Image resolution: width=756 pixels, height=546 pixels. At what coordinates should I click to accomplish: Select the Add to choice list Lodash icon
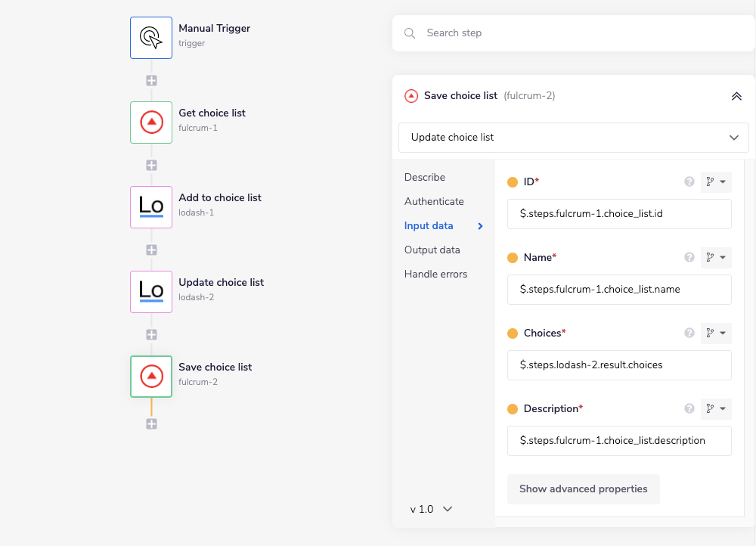click(x=151, y=206)
